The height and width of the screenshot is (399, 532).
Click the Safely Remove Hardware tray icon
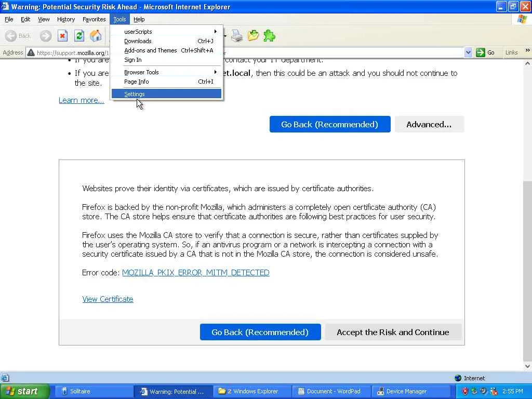pyautogui.click(x=474, y=391)
